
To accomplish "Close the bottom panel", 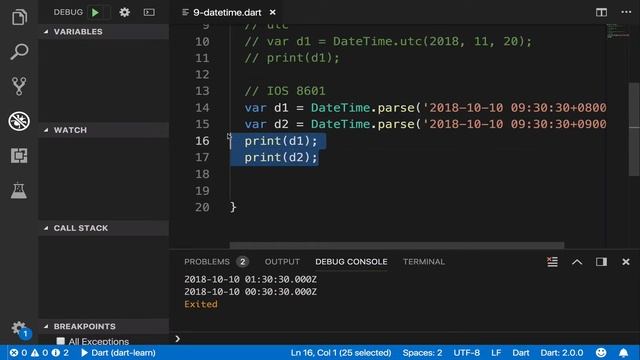I will [x=626, y=262].
